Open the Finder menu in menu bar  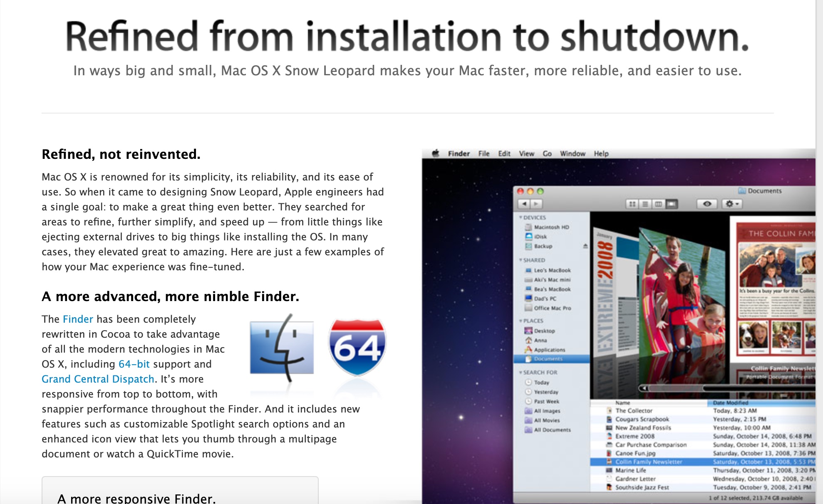[x=459, y=153]
